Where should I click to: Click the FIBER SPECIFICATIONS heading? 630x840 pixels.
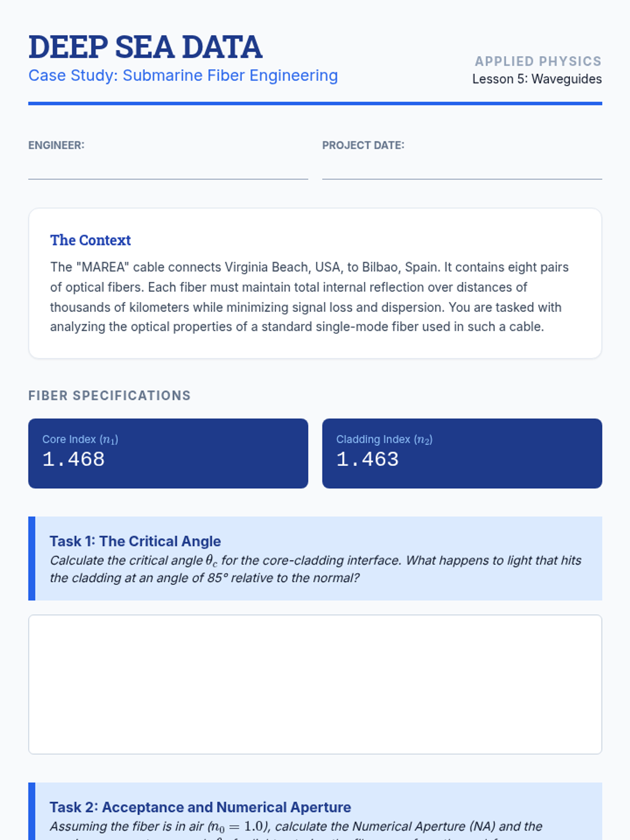click(109, 396)
